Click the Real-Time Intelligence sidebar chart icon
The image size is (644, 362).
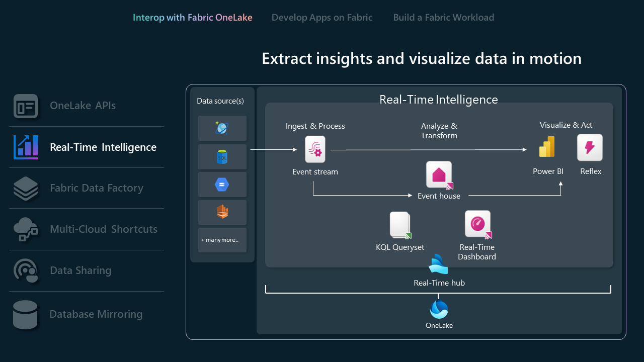tap(26, 147)
